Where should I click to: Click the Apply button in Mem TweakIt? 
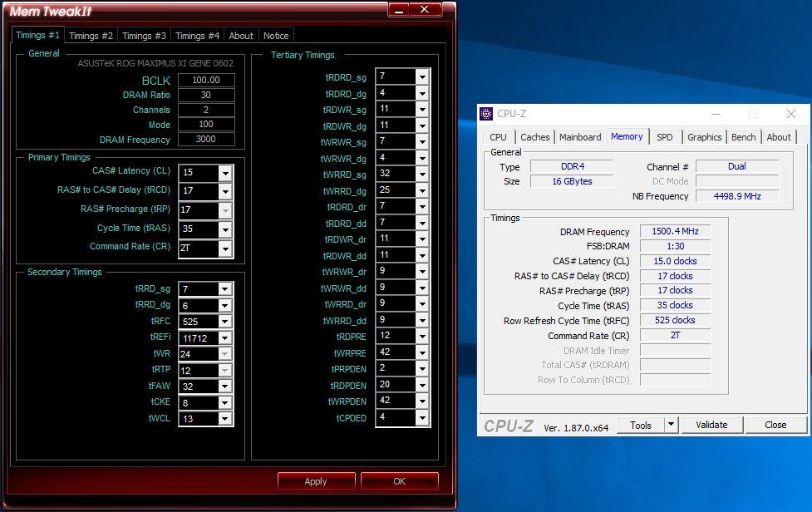(316, 481)
